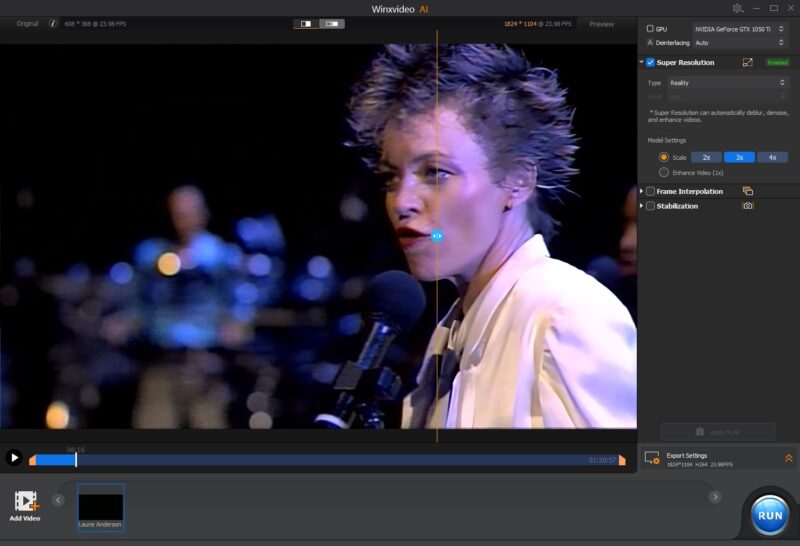Screen dimensions: 800x546
Task: Click the blue RUN button
Action: pyautogui.click(x=769, y=515)
